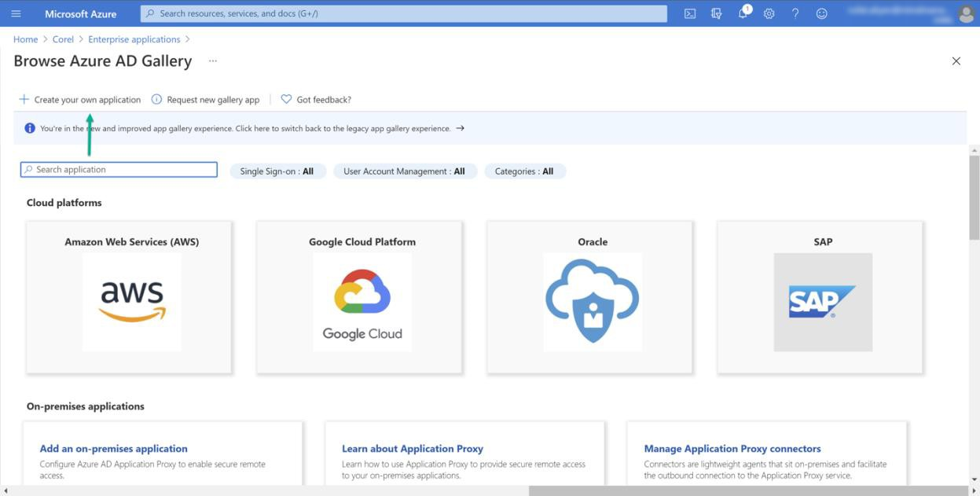
Task: Click the info icon beside Request new gallery app
Action: click(156, 100)
